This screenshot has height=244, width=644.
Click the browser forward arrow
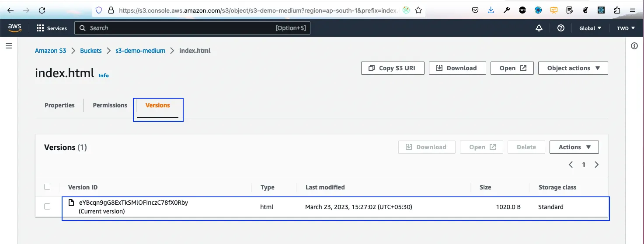(26, 10)
